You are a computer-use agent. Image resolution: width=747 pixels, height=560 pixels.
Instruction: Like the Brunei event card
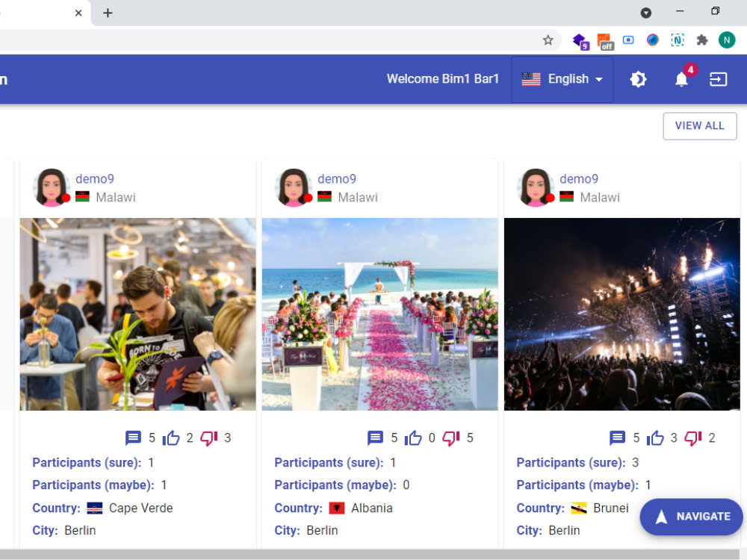coord(655,438)
